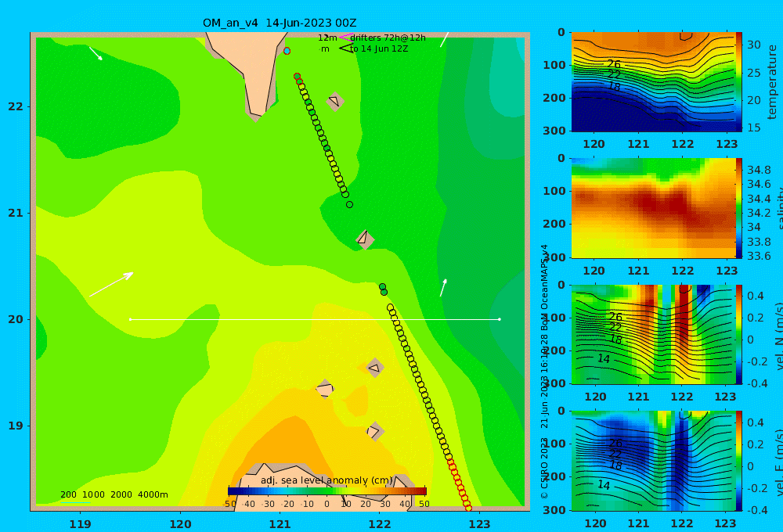
Task: Click the plot title OM_an_v4 14-Jun-2023 00Z
Action: point(280,23)
